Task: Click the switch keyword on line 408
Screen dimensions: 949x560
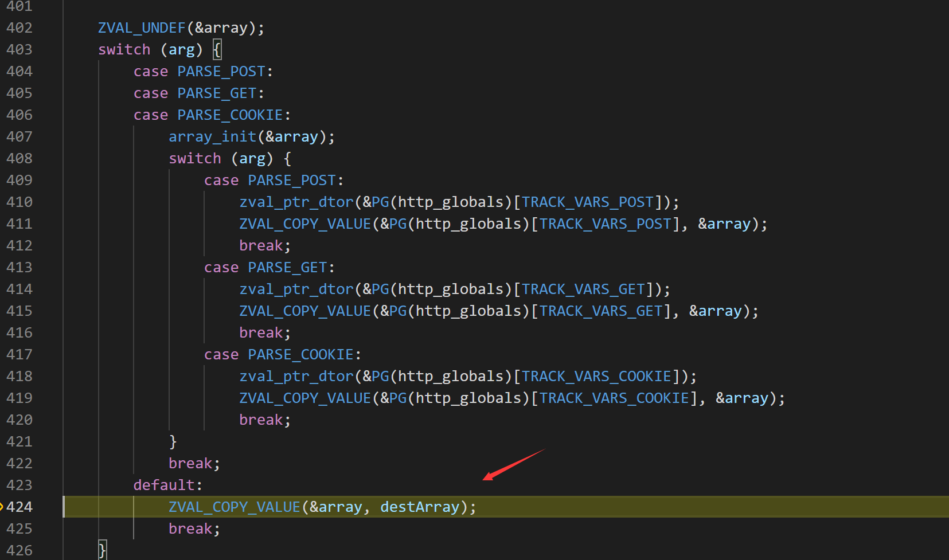Action: pos(195,158)
